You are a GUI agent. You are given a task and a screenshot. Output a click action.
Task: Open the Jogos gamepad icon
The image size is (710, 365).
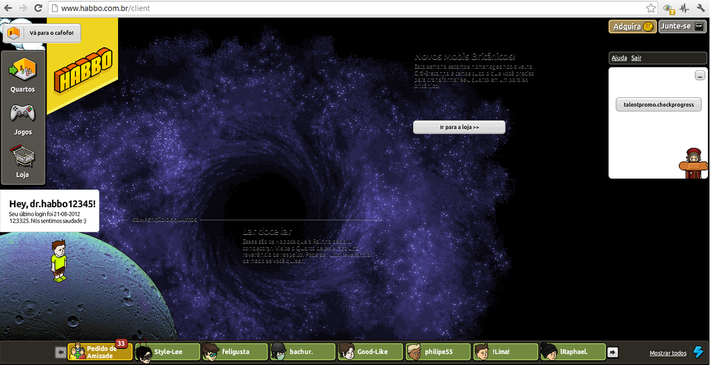click(x=23, y=113)
